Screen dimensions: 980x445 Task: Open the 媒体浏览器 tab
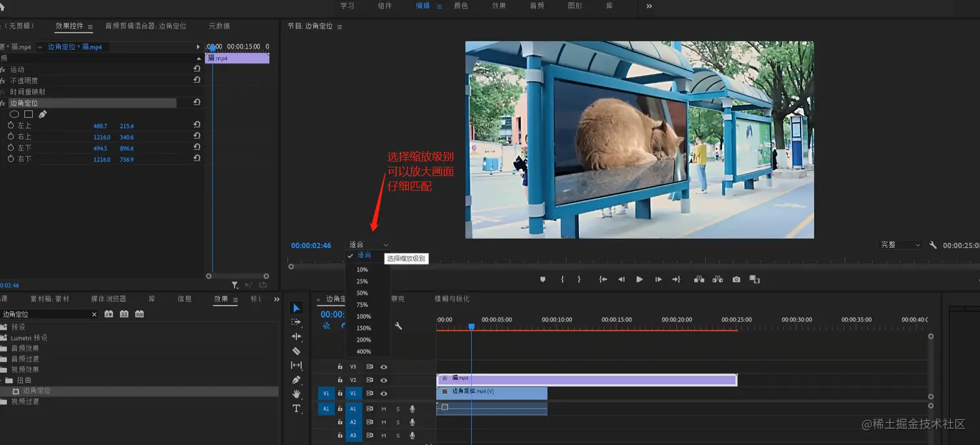point(108,299)
